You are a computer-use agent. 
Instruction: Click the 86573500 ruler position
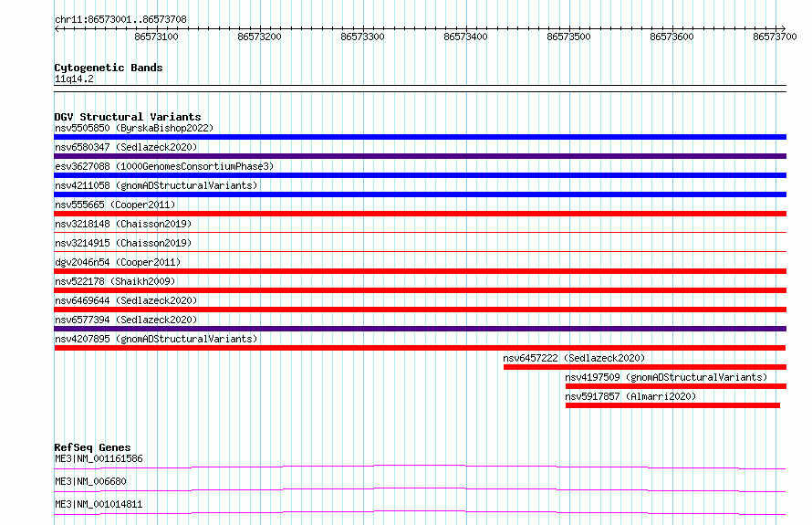click(568, 37)
